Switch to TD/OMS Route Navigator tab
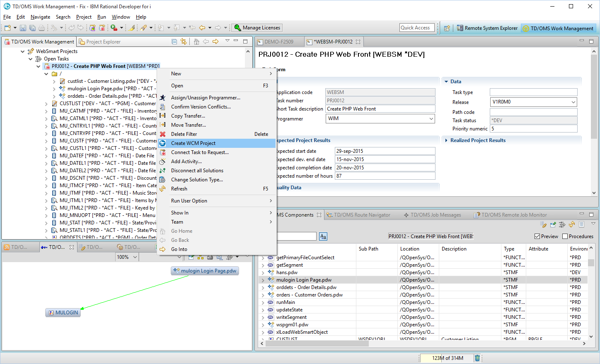 tap(358, 215)
